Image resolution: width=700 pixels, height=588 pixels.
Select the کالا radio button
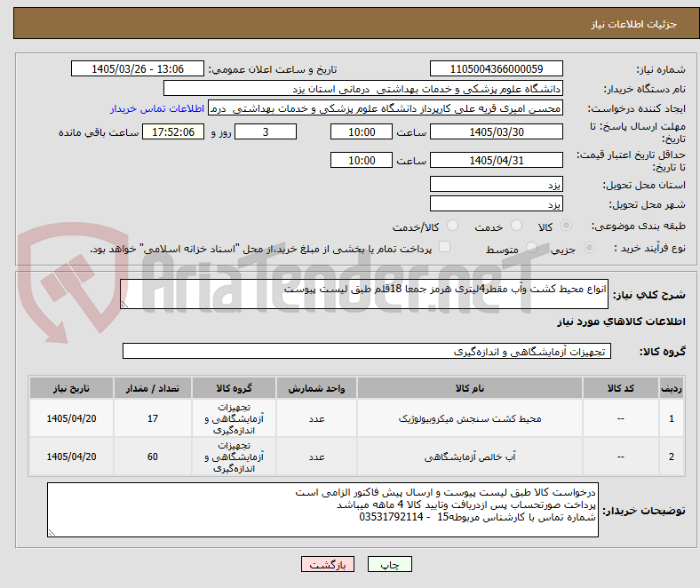[x=566, y=226]
